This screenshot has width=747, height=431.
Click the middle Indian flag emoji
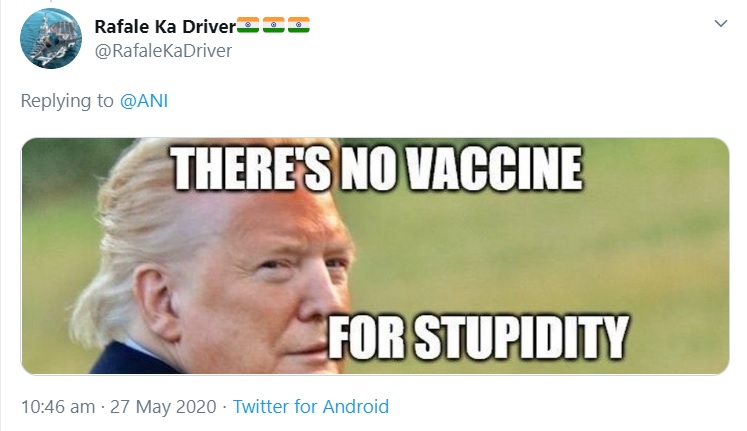click(273, 25)
